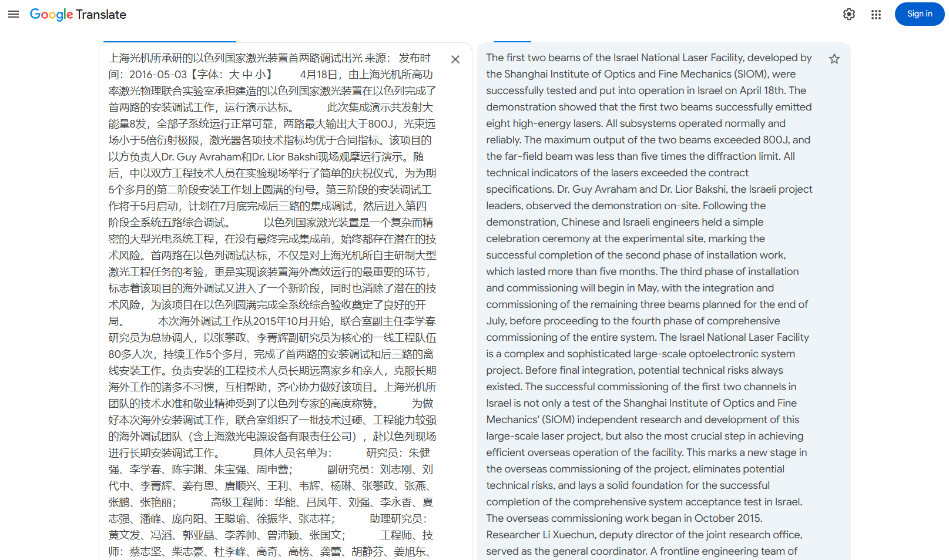Save this translation with the star icon
This screenshot has height=560, width=949.
tap(834, 59)
